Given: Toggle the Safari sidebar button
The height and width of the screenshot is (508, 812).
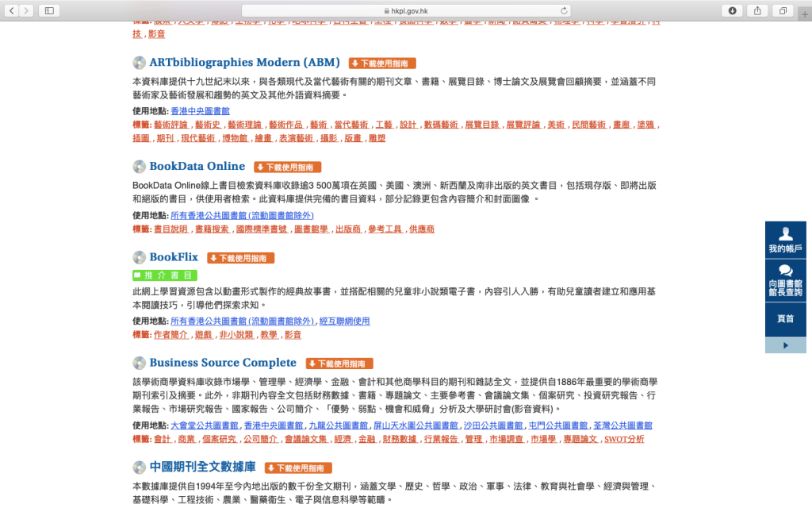Looking at the screenshot, I should (49, 10).
